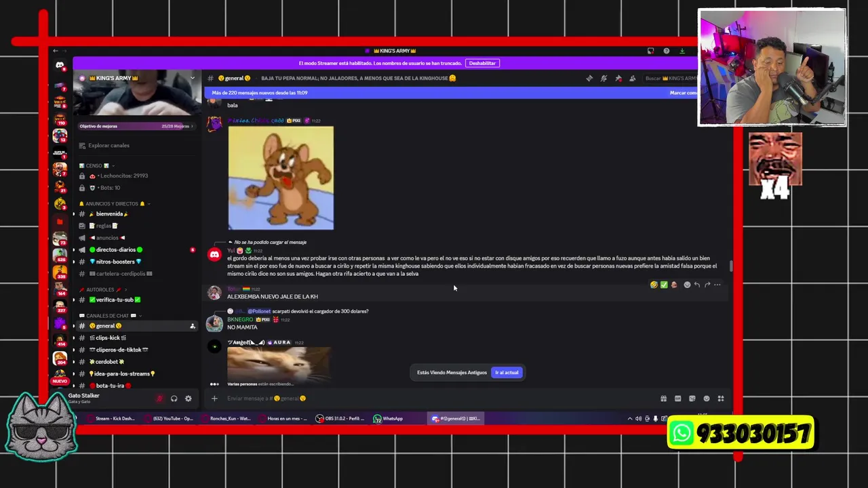Viewport: 868px width, 488px height.
Task: Click invite people icon on general channel
Action: [x=192, y=326]
